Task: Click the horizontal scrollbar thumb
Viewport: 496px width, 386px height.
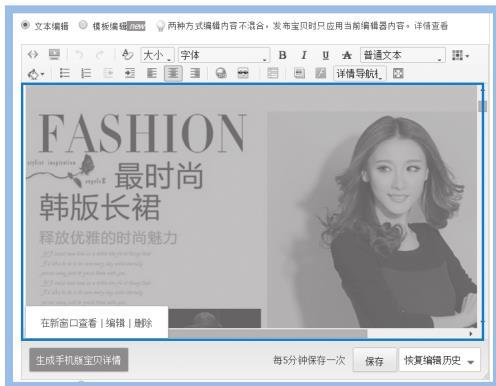Action: click(268, 333)
